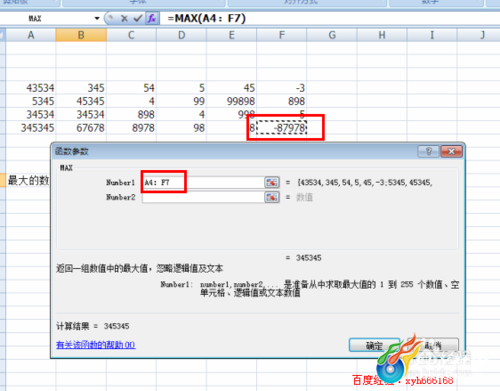Click the 确定 button
Screen dimensions: 500x391
[x=374, y=345]
